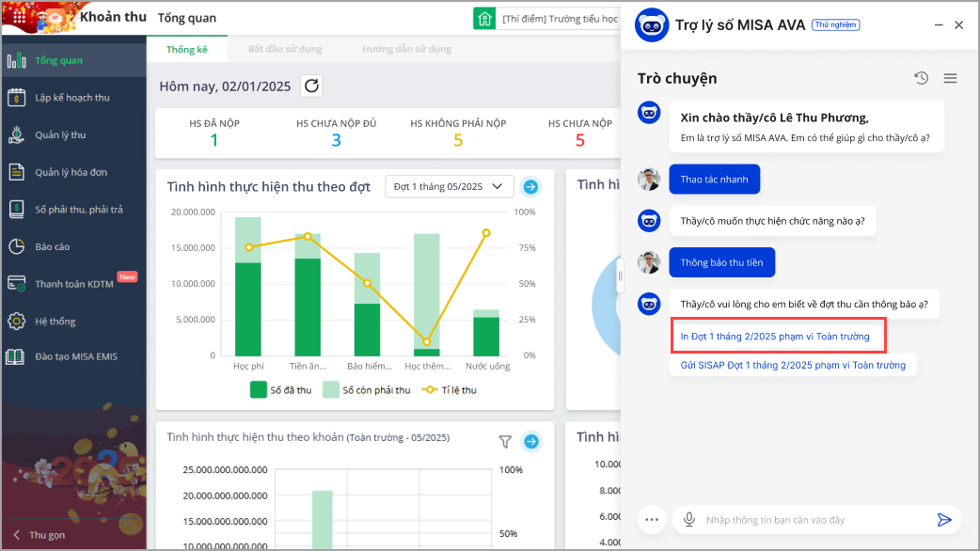The height and width of the screenshot is (551, 980).
Task: Minimize the MISA AVA panel
Action: click(938, 25)
